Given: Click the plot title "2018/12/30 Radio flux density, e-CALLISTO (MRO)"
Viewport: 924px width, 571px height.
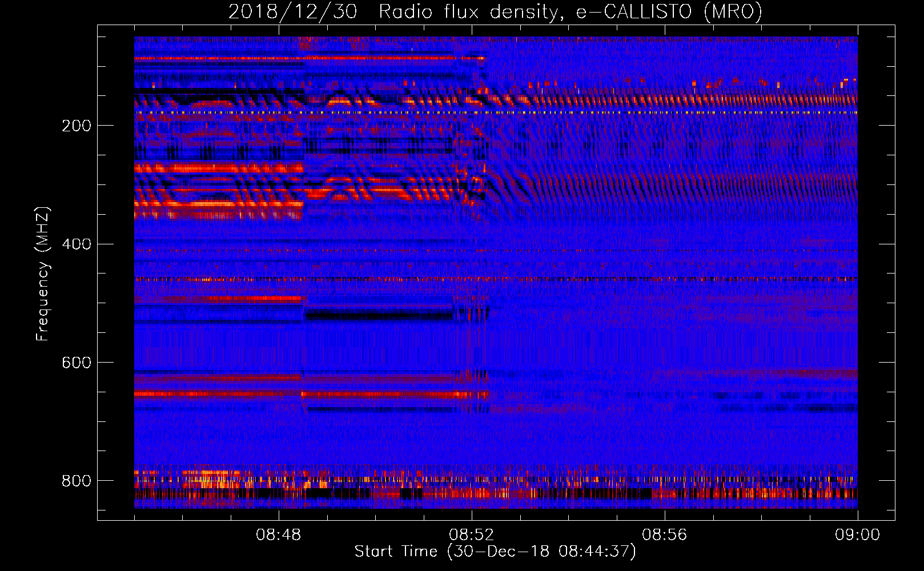Looking at the screenshot, I should coord(495,11).
